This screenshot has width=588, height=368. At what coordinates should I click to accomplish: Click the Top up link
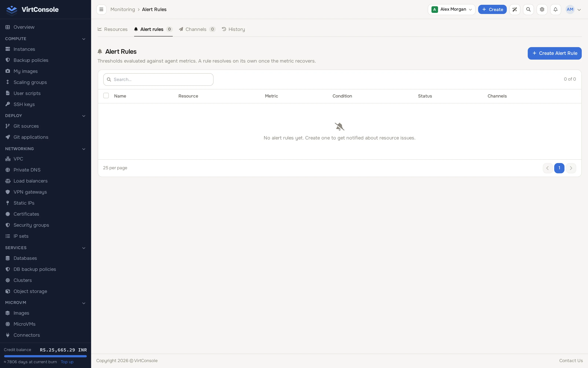[67, 362]
